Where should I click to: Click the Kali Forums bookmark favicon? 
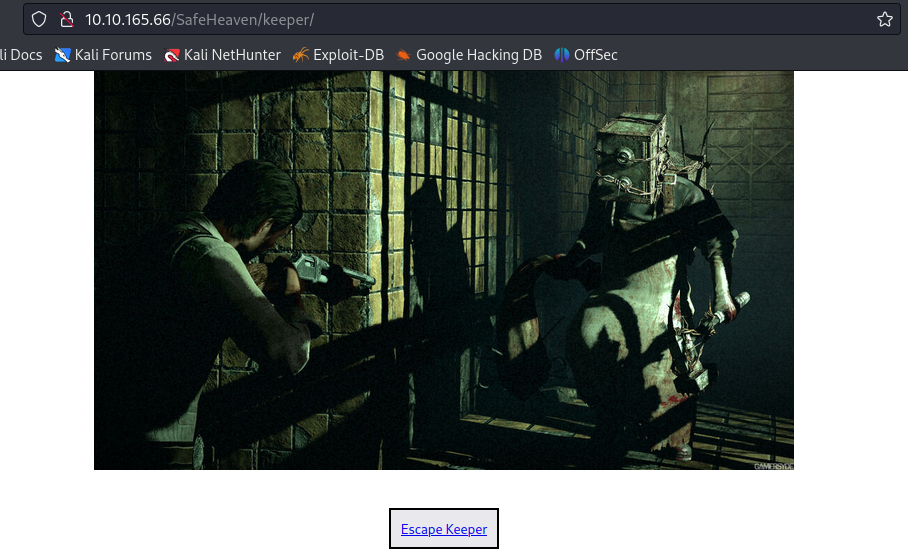63,55
